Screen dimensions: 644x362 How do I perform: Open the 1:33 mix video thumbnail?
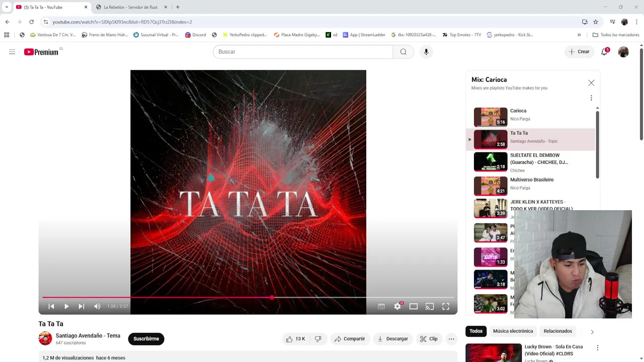coord(491,257)
